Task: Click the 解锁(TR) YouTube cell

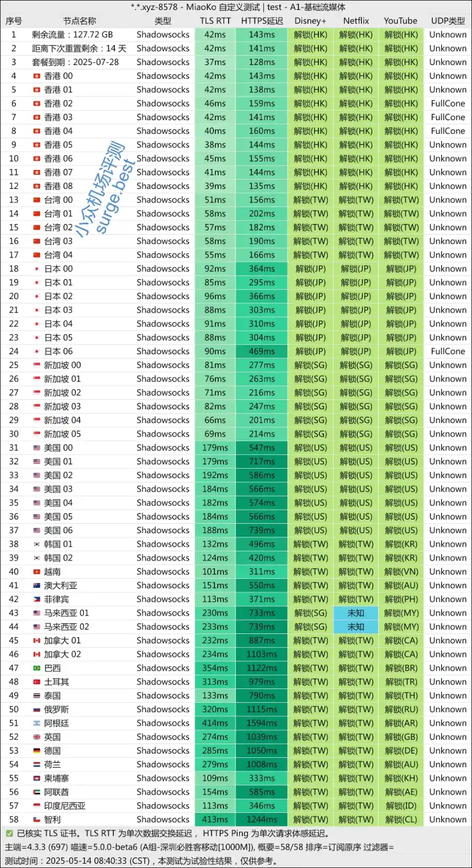Action: coord(401,682)
